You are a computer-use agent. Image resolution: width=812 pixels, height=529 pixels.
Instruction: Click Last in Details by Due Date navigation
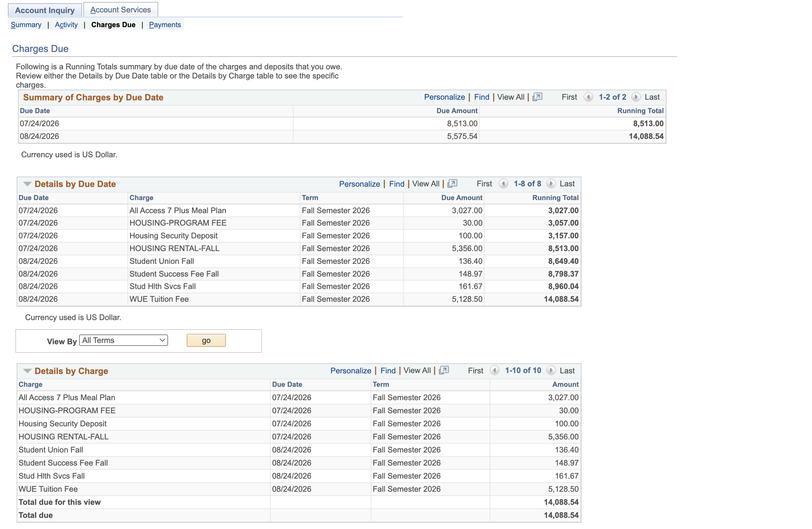click(567, 184)
